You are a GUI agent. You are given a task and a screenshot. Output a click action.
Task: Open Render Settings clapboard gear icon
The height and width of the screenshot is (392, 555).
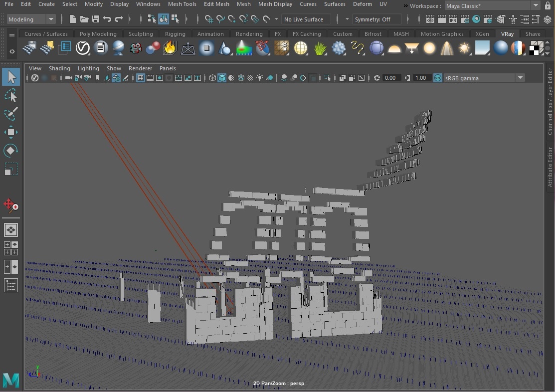click(x=464, y=19)
